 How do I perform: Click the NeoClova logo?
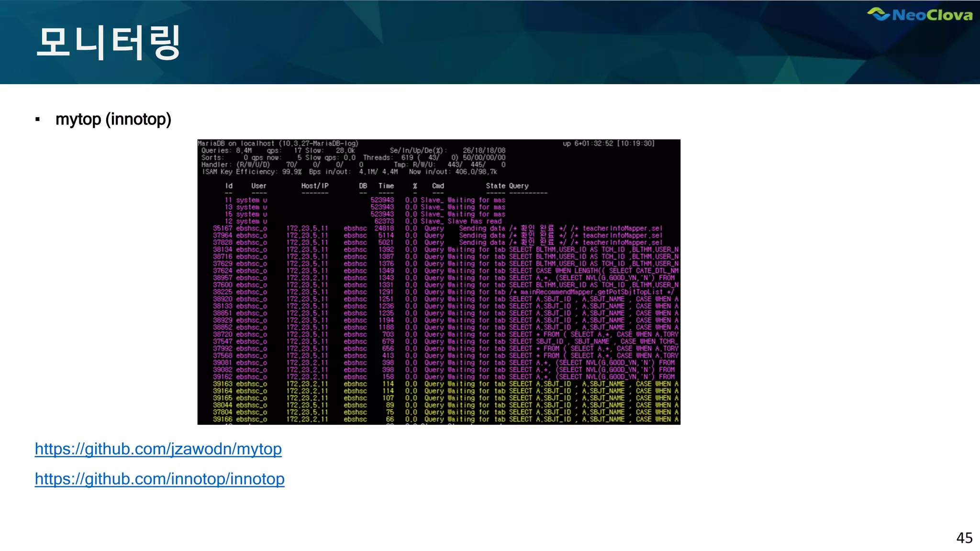[x=920, y=15]
